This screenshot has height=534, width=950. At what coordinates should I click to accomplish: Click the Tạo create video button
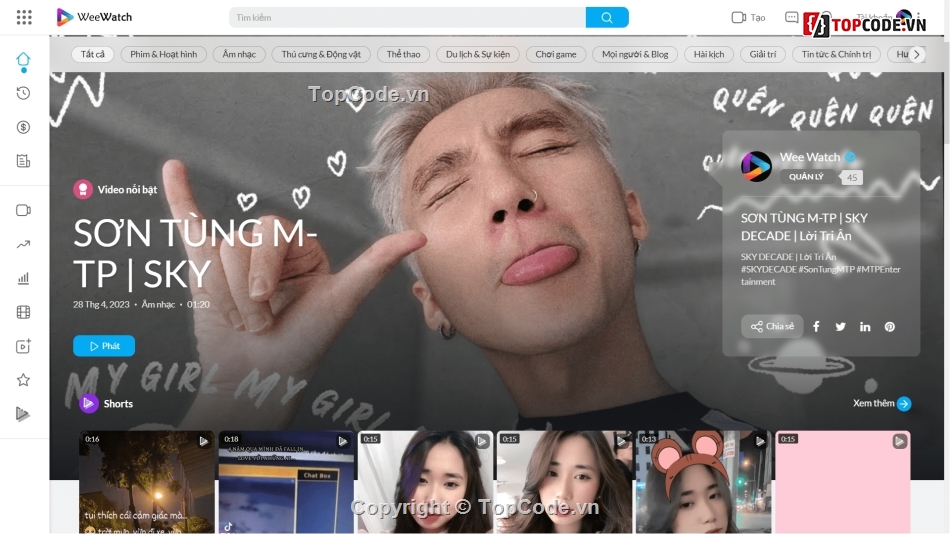(748, 18)
